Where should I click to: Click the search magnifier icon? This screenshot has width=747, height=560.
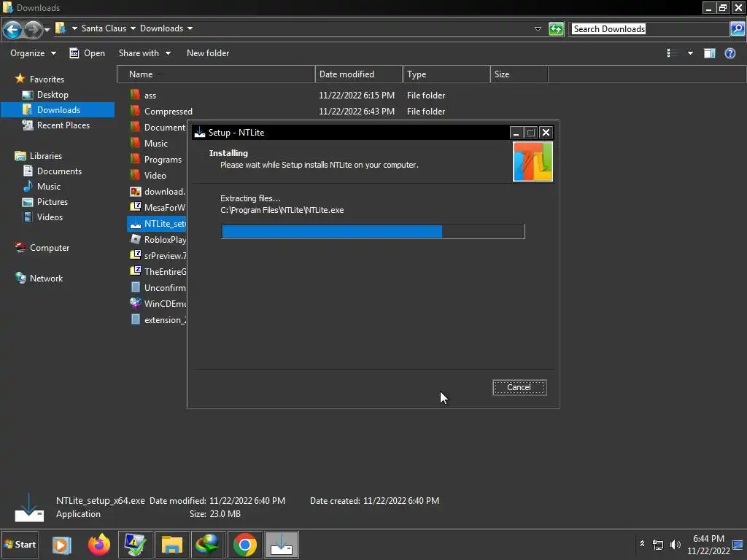click(737, 29)
